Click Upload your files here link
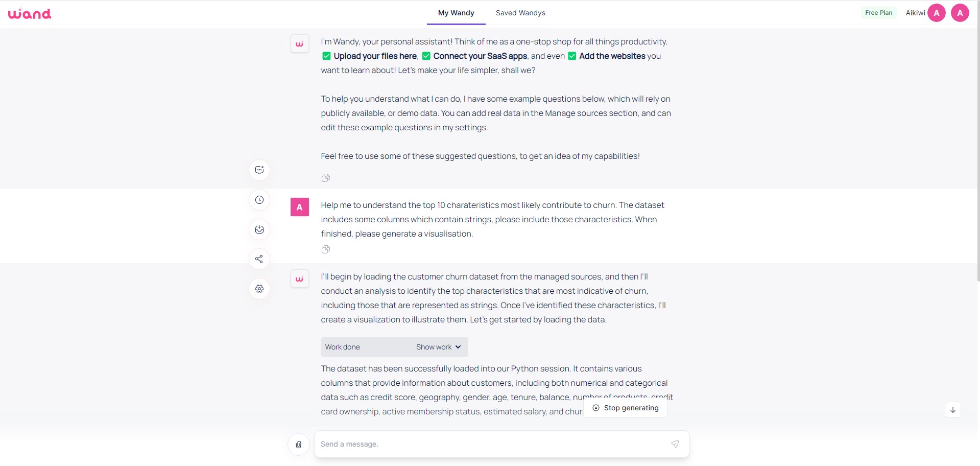 (x=375, y=56)
